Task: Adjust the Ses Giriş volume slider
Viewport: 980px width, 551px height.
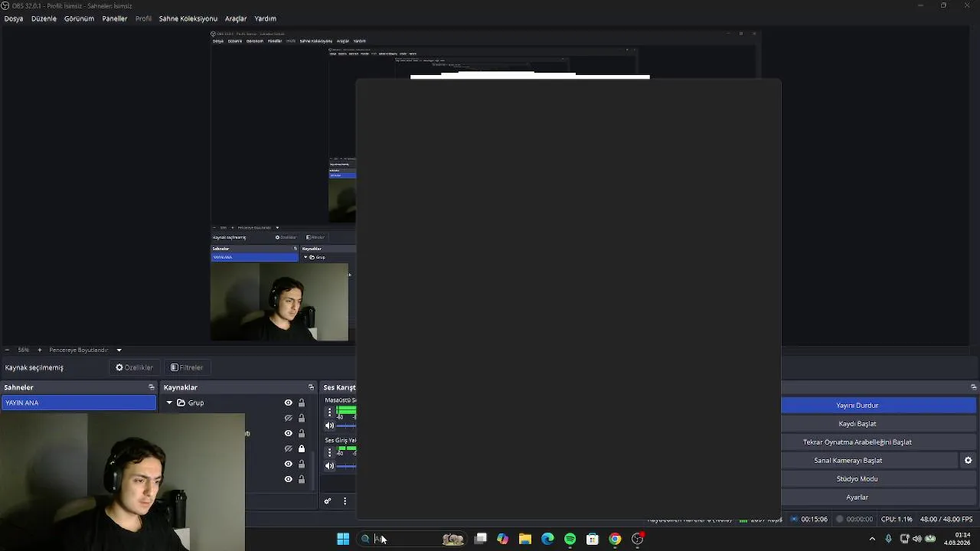Action: pyautogui.click(x=347, y=465)
